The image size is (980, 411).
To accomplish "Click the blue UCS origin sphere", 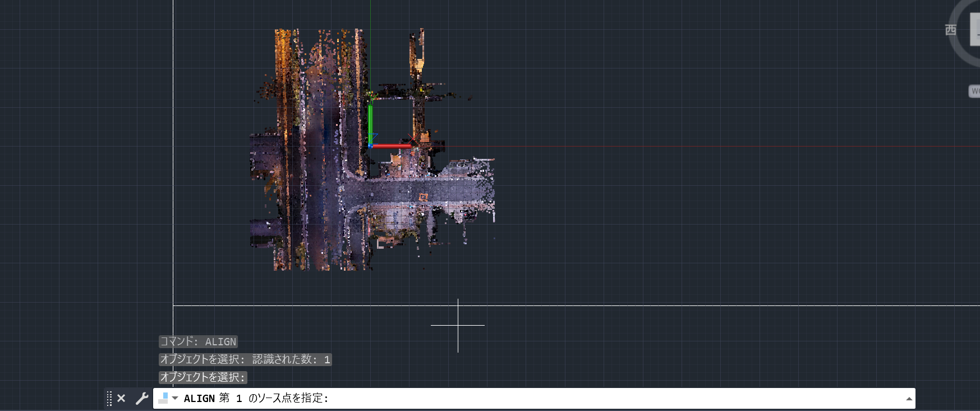I will [371, 146].
